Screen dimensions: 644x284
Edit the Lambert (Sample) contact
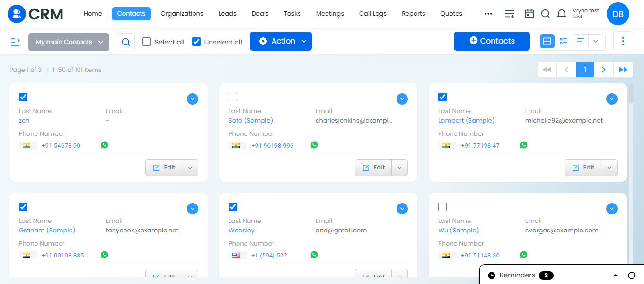pyautogui.click(x=583, y=168)
